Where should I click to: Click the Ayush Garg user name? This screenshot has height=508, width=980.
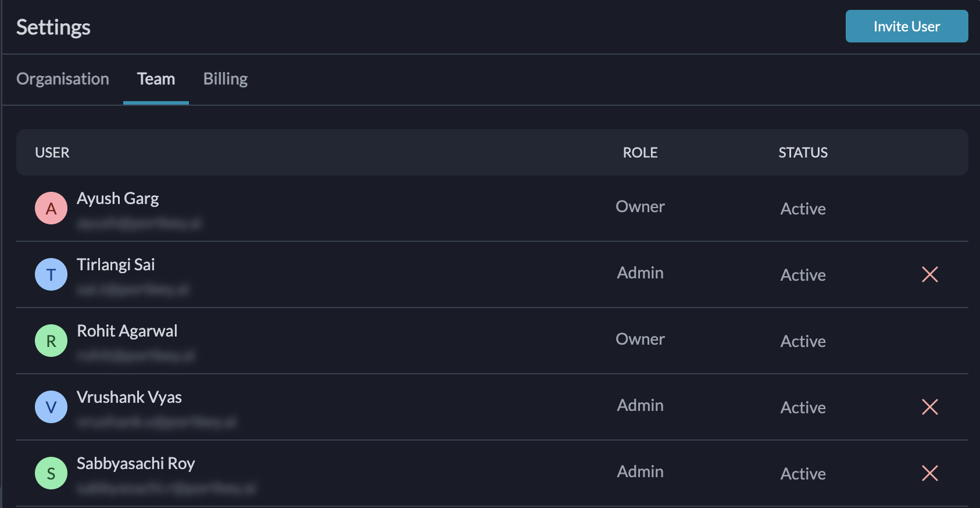(118, 199)
